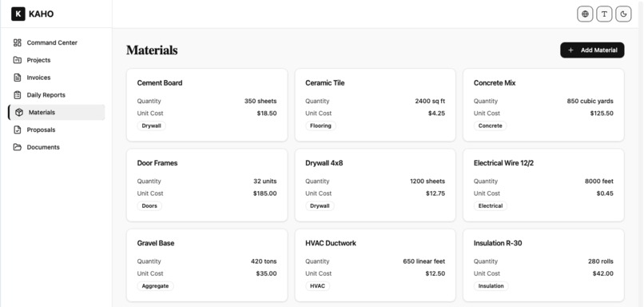Select the 280 rolls quantity
This screenshot has width=644, height=307.
coord(601,261)
